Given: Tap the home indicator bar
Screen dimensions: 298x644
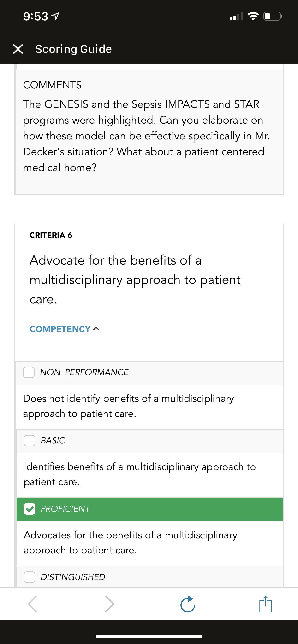Looking at the screenshot, I should point(149,636).
